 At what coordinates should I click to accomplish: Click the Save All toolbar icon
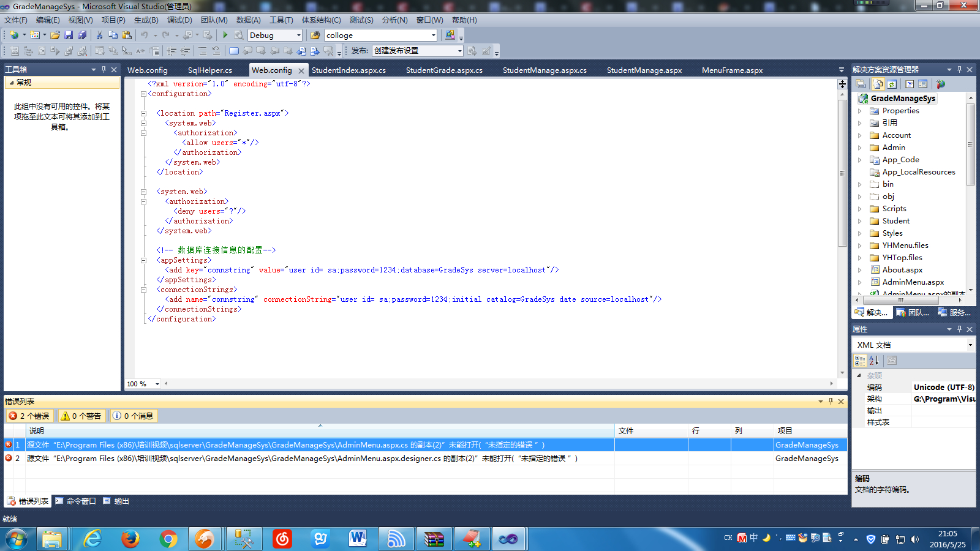point(81,36)
